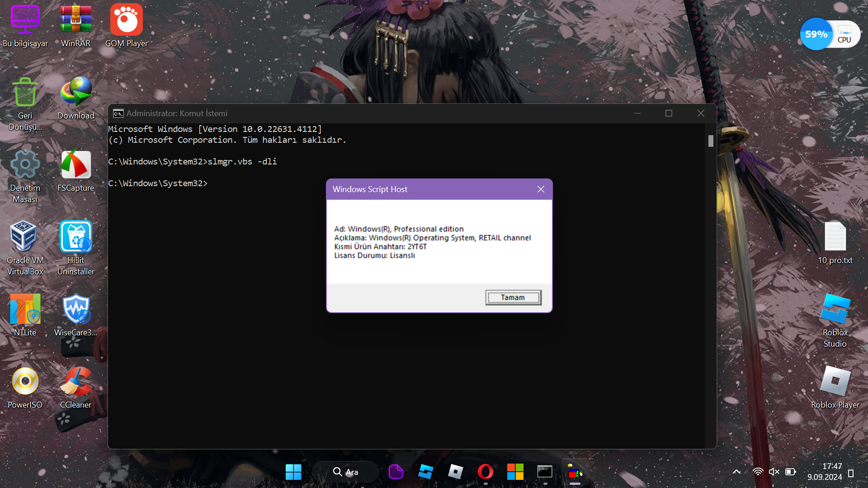Open the Opera browser from taskbar
This screenshot has height=488, width=868.
tap(486, 472)
